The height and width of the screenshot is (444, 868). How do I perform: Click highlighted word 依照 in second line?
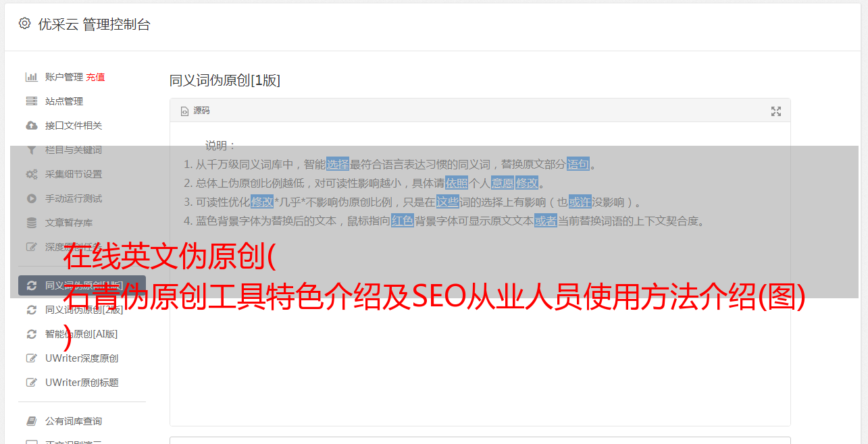[x=457, y=183]
